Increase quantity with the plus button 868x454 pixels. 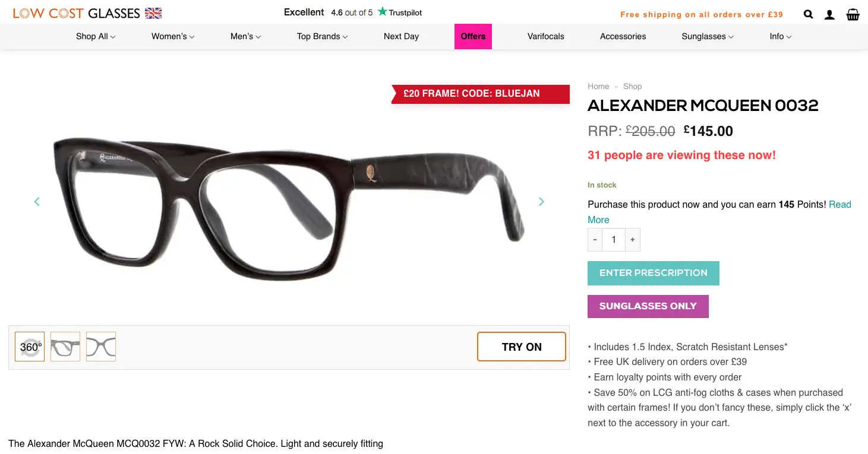632,240
